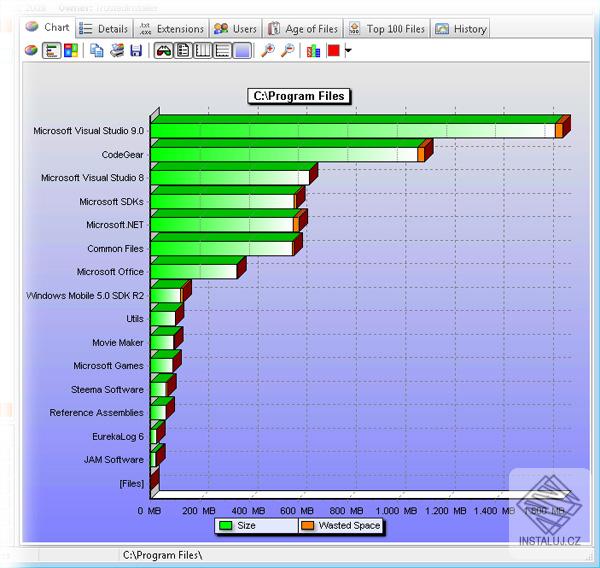
Task: Open the color dropdown arrow
Action: click(348, 50)
